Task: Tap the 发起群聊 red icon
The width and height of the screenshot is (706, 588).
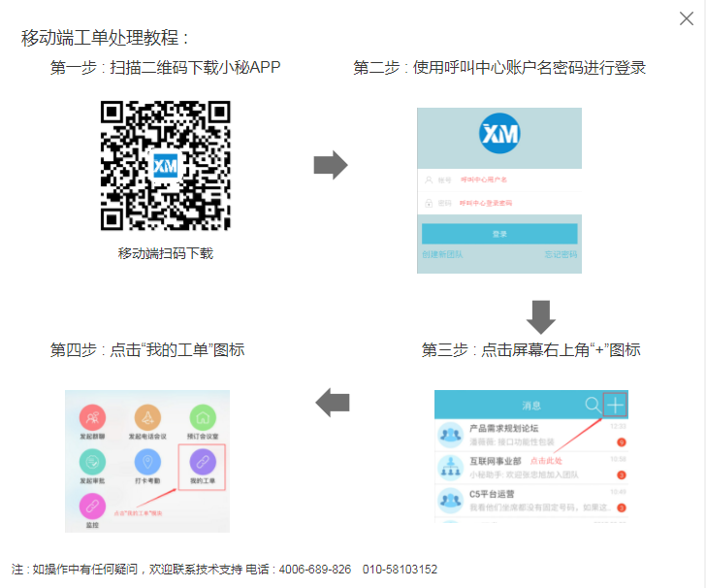Action: coord(93,418)
